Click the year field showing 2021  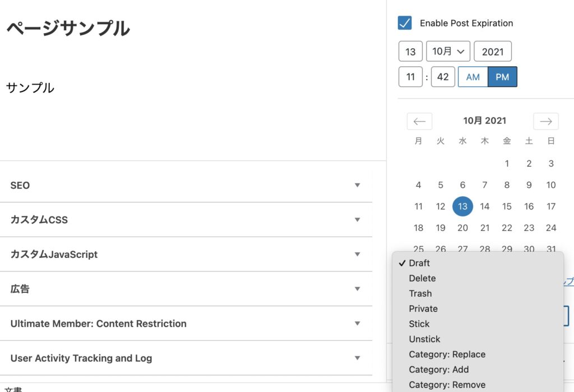click(x=492, y=52)
